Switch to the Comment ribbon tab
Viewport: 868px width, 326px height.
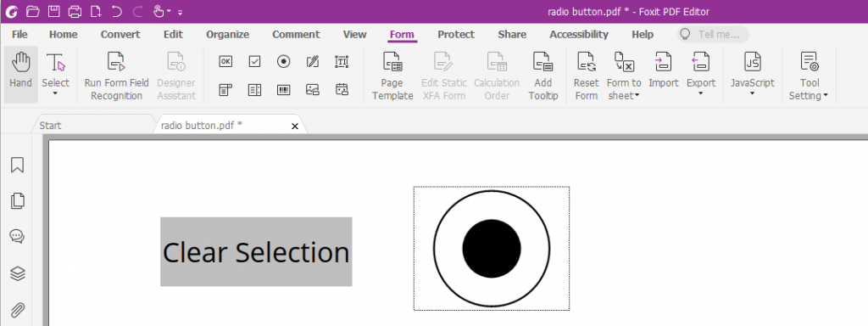[x=296, y=34]
